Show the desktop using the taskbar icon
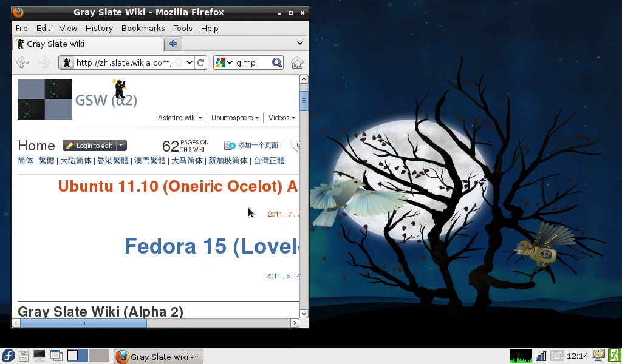Viewport: 622px width, 364px height. tap(39, 356)
